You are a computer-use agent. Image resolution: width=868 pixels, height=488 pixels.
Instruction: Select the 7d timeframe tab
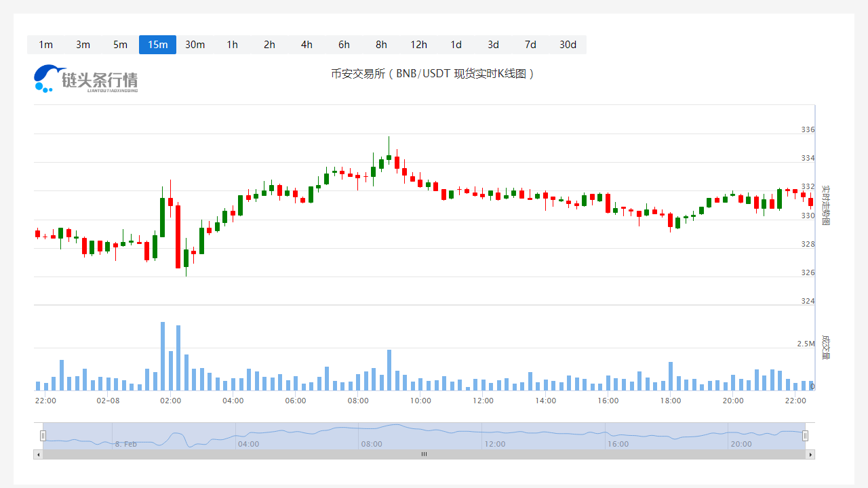coord(530,45)
